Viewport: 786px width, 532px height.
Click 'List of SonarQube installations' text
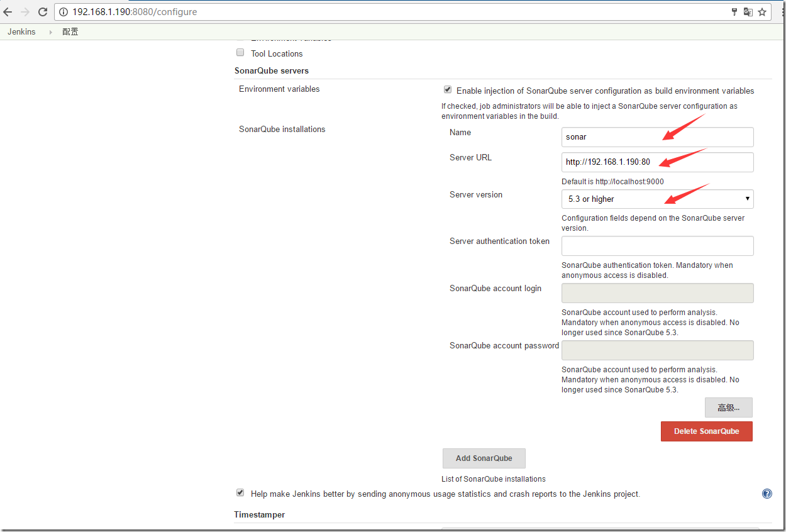tap(494, 479)
